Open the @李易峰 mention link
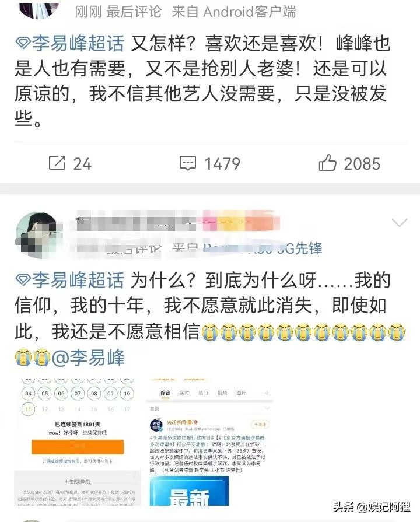This screenshot has width=420, height=522. 88,358
